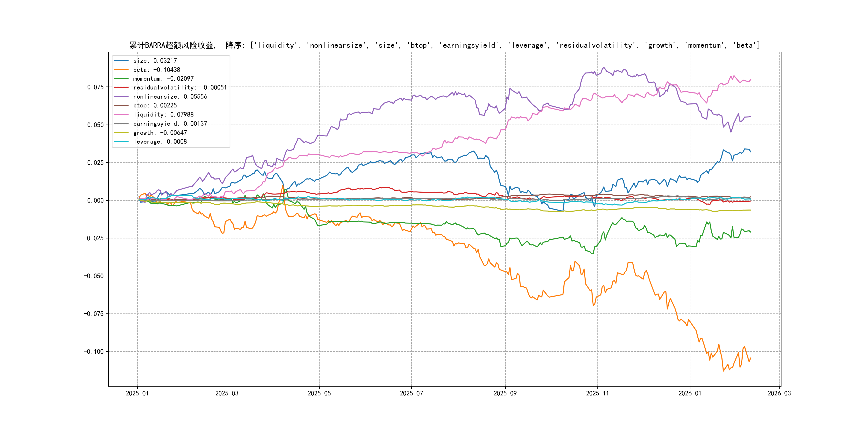Click the 'btop: 0.00225' legend entry
This screenshot has height=434, width=868.
click(155, 106)
